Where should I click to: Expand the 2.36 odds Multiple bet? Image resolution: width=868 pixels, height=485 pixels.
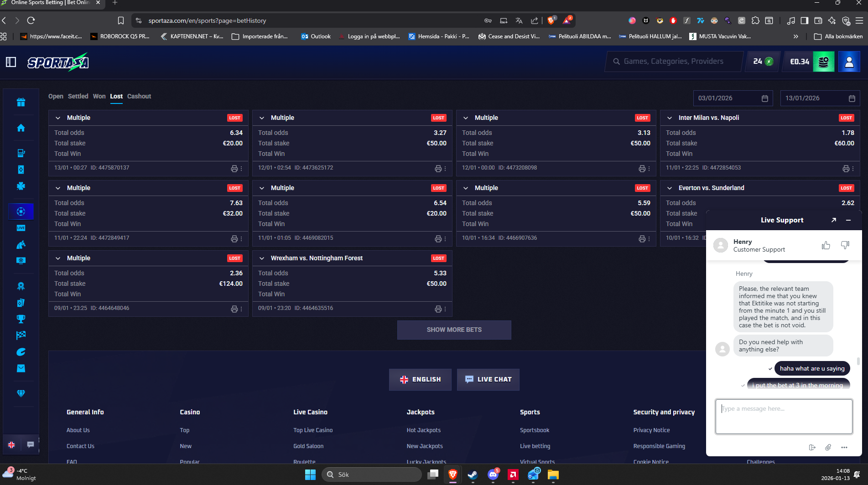coord(58,258)
